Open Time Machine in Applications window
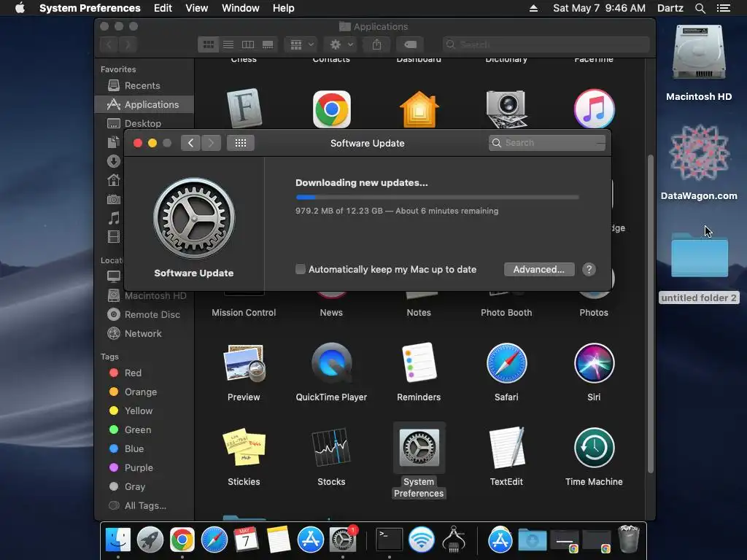 [594, 448]
